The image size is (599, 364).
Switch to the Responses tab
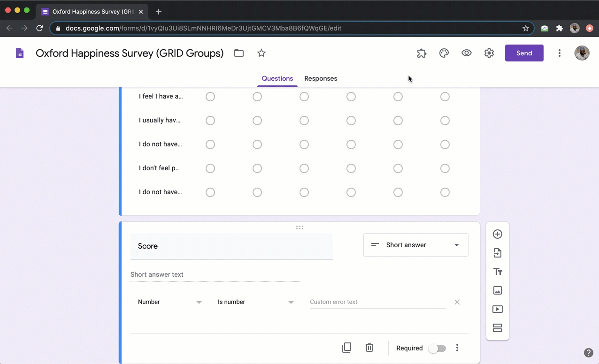coord(321,78)
